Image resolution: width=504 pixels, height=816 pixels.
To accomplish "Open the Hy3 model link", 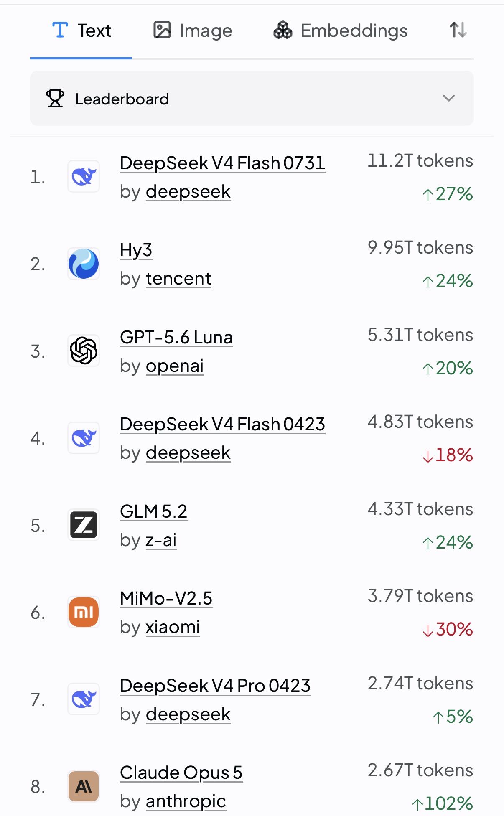I will (136, 250).
